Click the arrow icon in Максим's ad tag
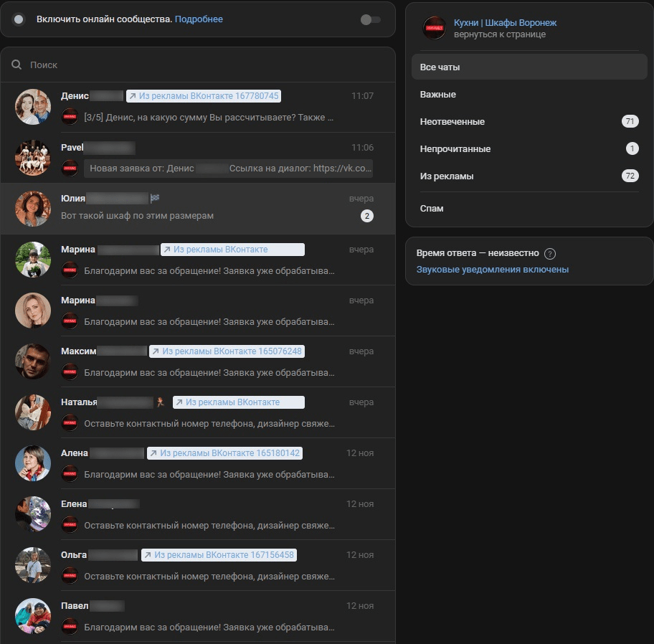 tap(156, 351)
